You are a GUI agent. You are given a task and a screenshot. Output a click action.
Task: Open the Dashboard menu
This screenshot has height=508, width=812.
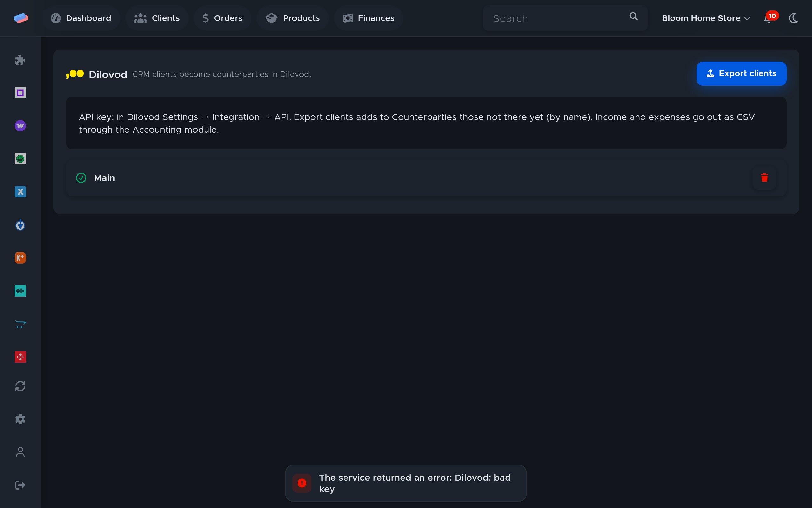[x=81, y=18]
